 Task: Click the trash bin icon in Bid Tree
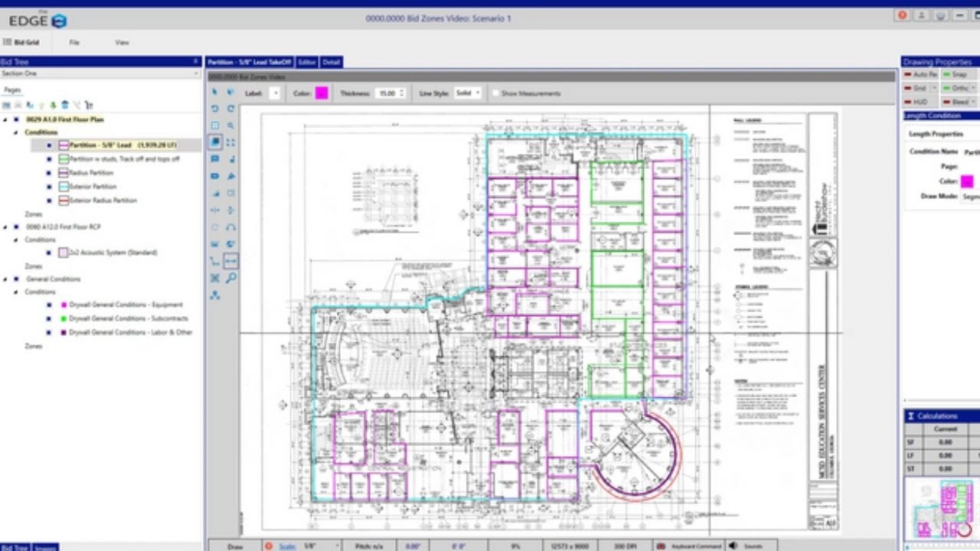[x=64, y=105]
